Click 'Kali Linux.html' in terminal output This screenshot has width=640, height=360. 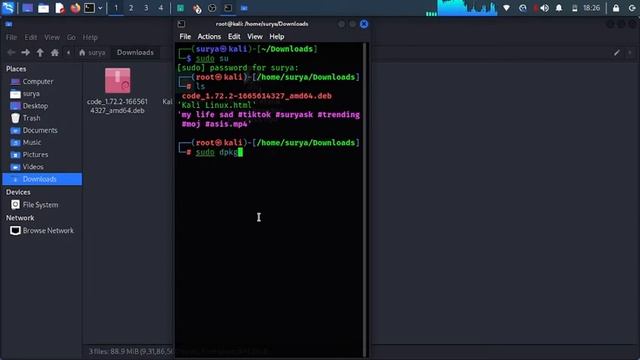point(217,105)
